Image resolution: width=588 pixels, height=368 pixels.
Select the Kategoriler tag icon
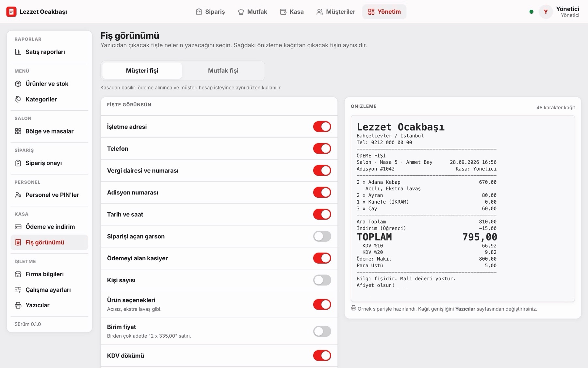point(18,99)
